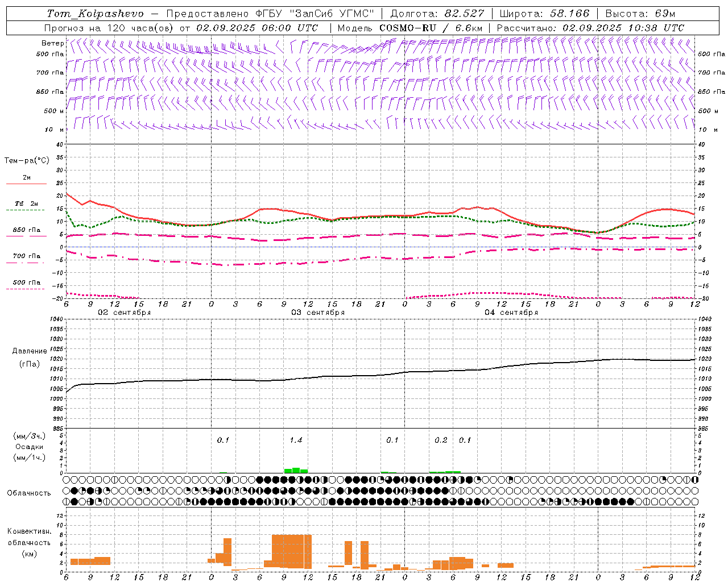Click the 500 гПа temperature legend label
Screen dimensions: 728x582
[x=27, y=282]
